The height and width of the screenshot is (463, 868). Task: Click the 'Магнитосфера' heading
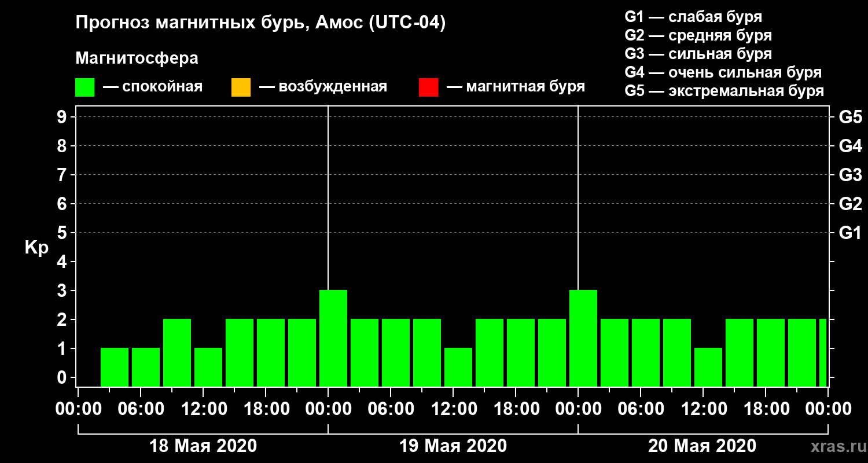tap(137, 58)
